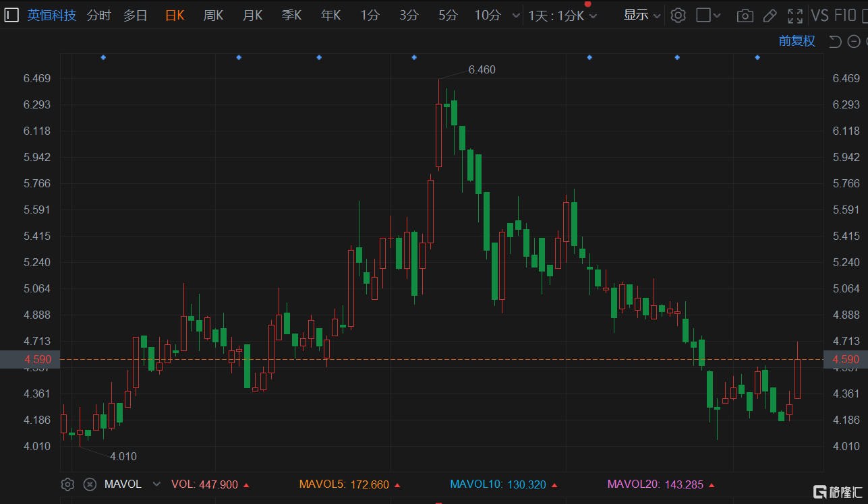Remove the MAVOL indicator with X icon
Image resolution: width=868 pixels, height=504 pixels.
[90, 484]
